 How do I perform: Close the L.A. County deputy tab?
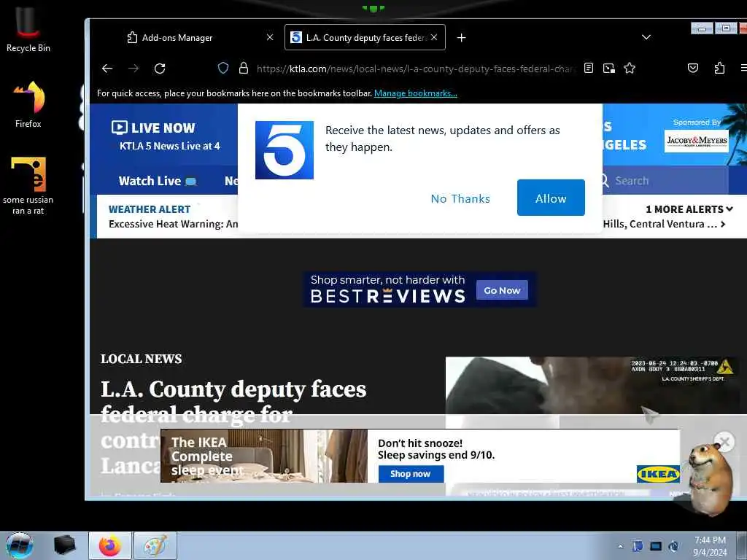(434, 37)
